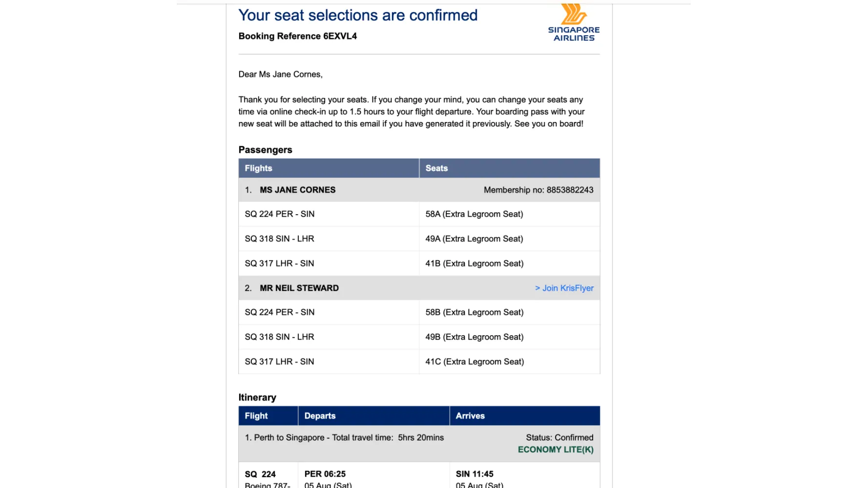Viewport: 868px width, 488px height.
Task: Click the MR NEIL STEWARD passenger name
Action: point(299,288)
